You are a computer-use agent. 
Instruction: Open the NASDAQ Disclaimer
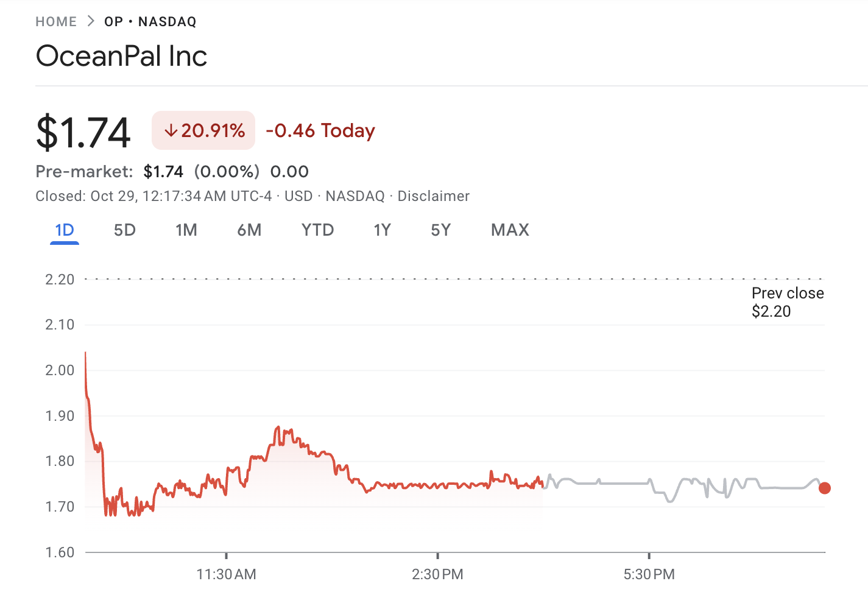434,196
